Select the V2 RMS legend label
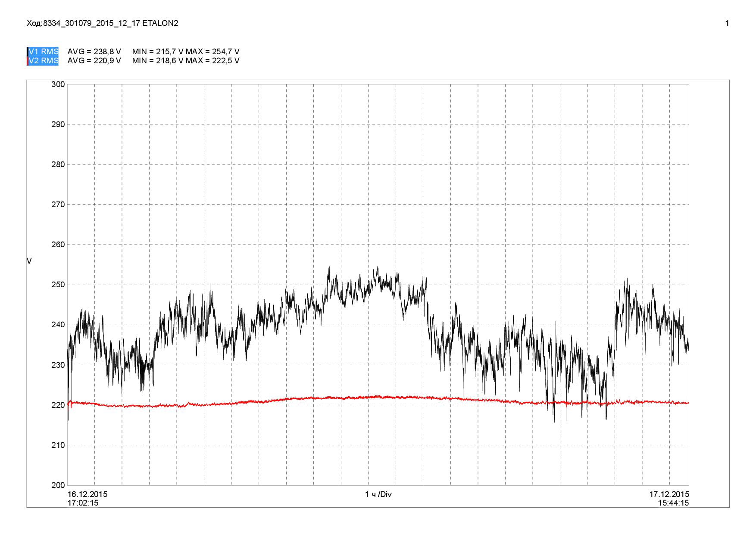756x534 pixels. [44, 61]
